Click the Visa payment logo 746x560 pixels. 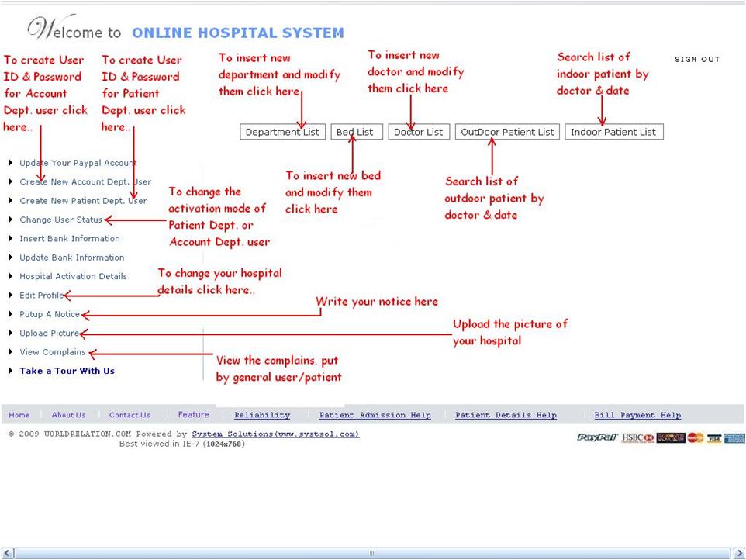714,438
